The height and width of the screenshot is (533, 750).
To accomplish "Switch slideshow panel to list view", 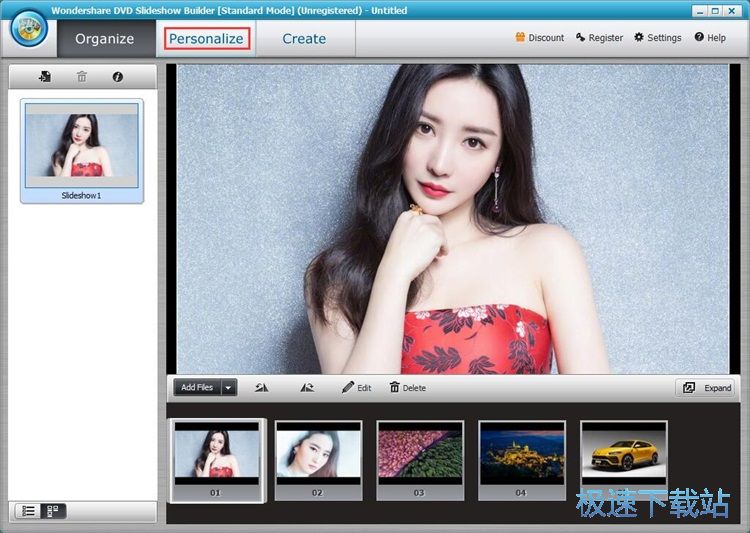I will 29,511.
